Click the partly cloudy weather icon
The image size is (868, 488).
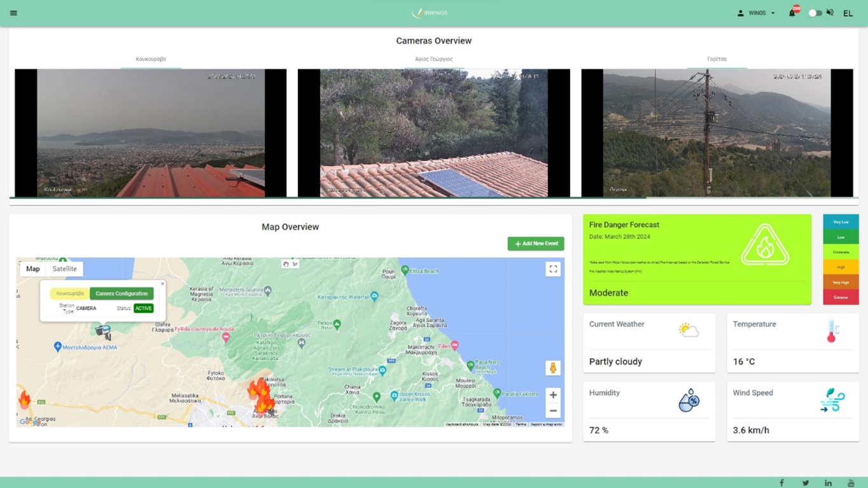coord(689,330)
